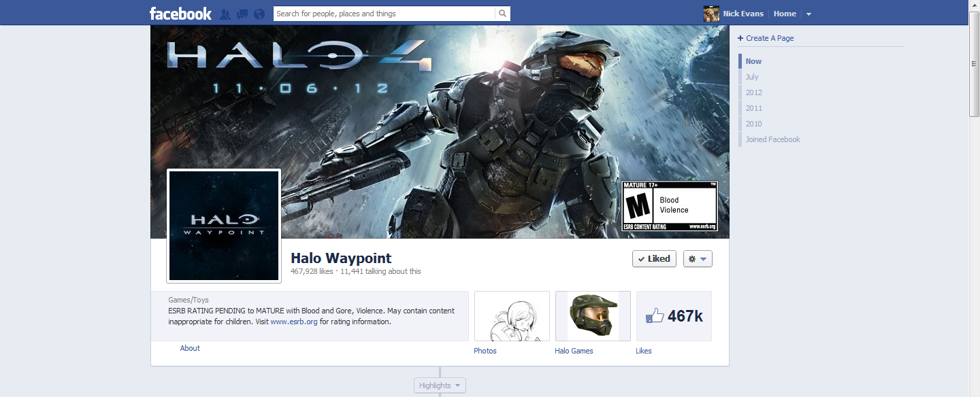
Task: Open Nick Evans profile link
Action: [x=743, y=14]
